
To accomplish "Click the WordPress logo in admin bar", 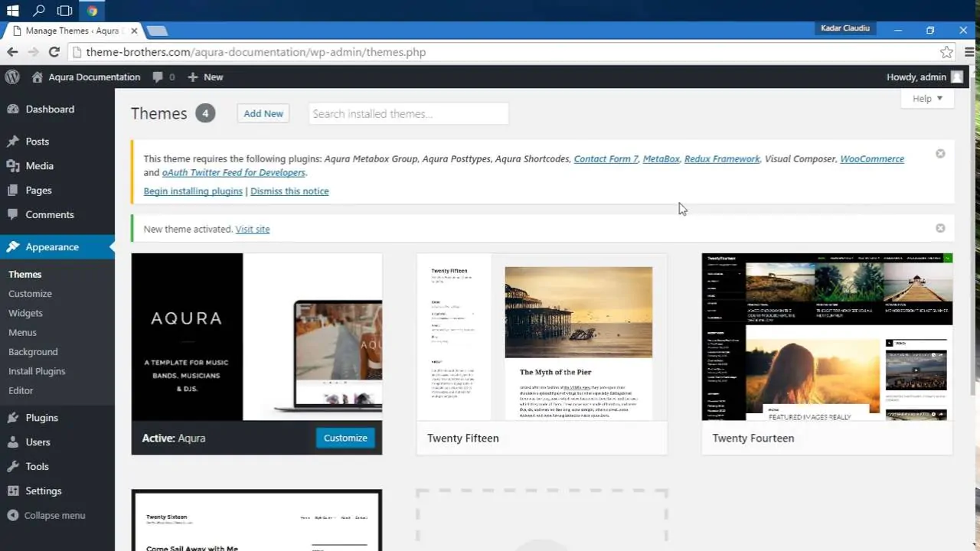I will (x=12, y=77).
